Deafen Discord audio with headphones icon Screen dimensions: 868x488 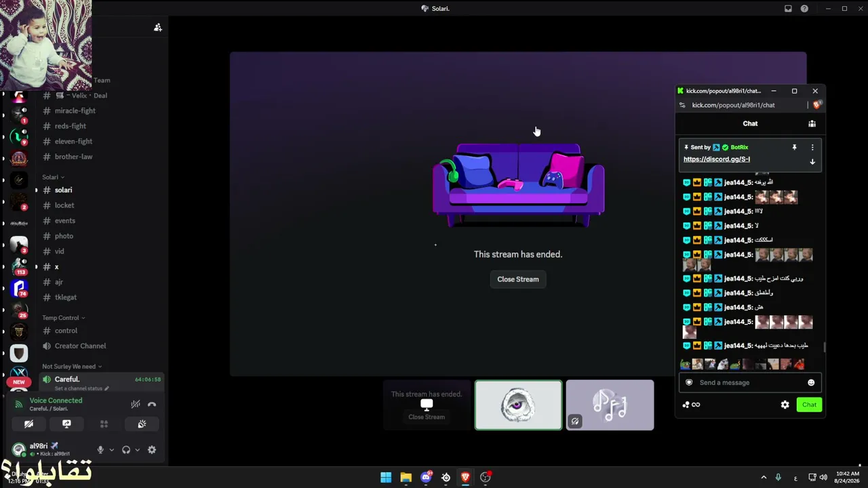coord(126,449)
